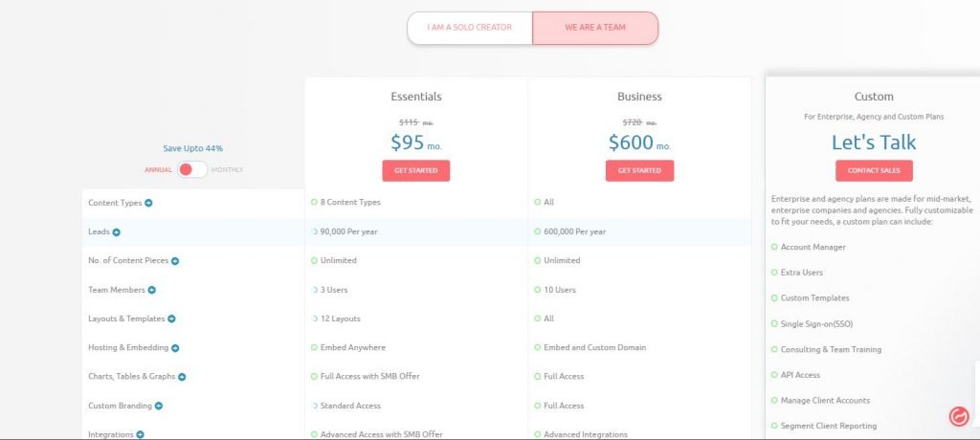
Task: Select the ANNUAL billing label
Action: click(x=158, y=170)
